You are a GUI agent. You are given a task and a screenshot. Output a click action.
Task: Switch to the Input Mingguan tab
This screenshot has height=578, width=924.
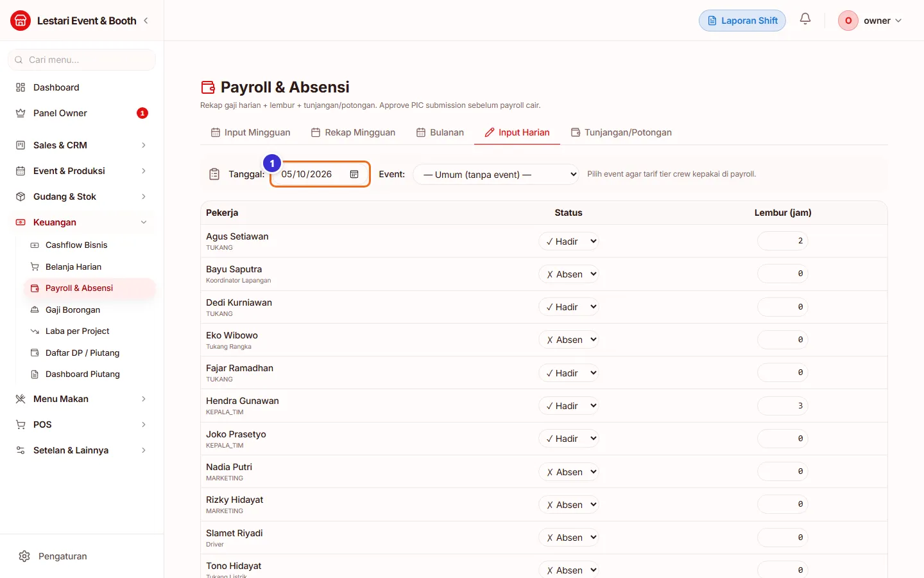[251, 132]
